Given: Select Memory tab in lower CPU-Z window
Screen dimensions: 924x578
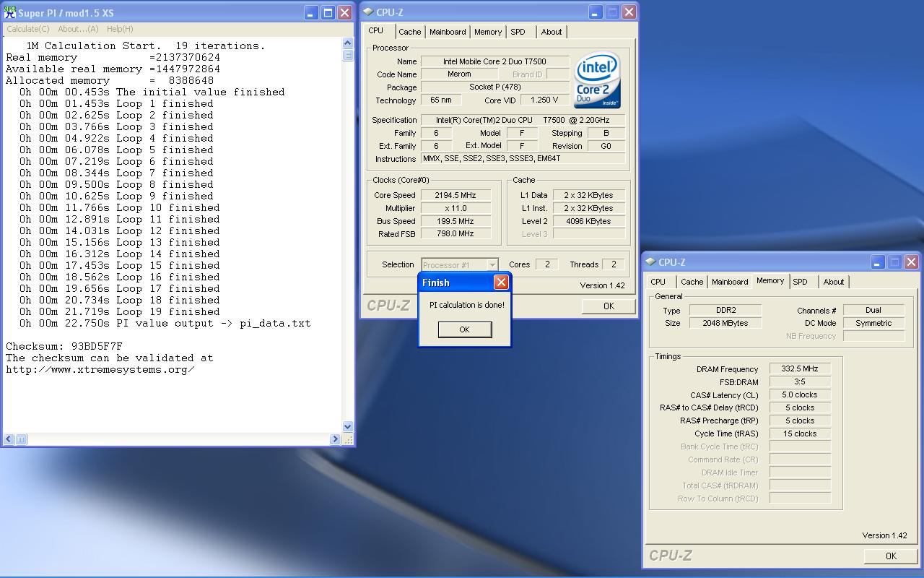Looking at the screenshot, I should click(770, 281).
